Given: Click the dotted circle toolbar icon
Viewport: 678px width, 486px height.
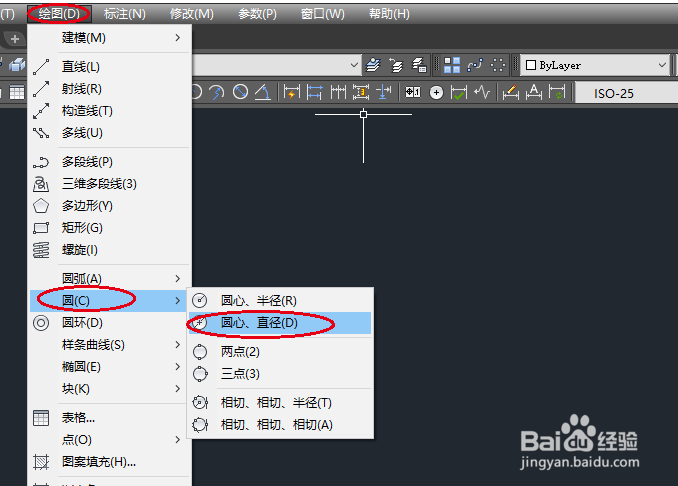Looking at the screenshot, I should 498,65.
